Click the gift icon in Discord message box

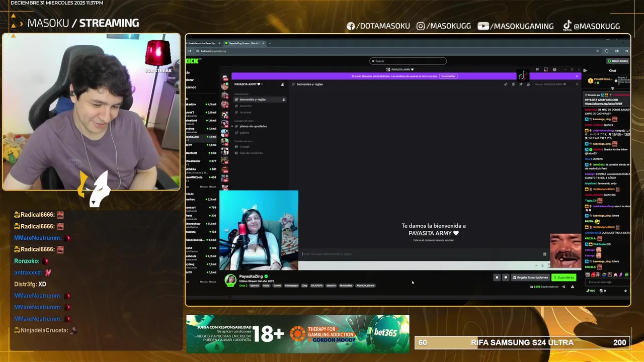tap(544, 254)
